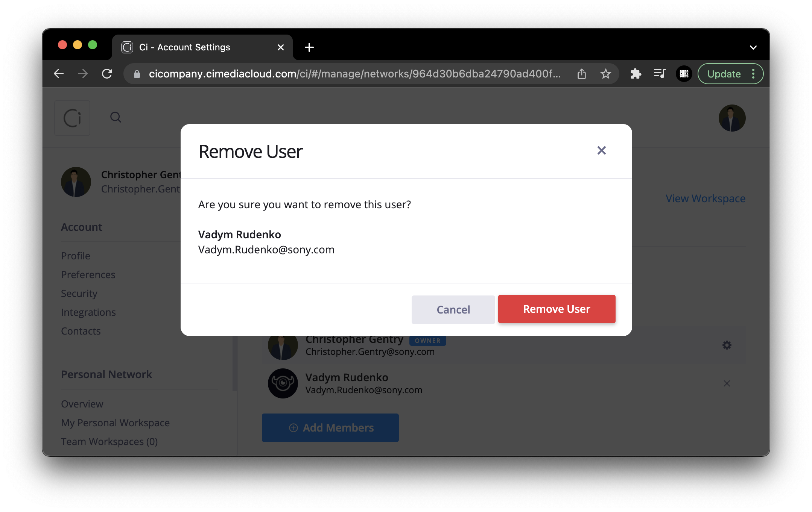
Task: Go back with the browser back arrow
Action: [x=59, y=74]
